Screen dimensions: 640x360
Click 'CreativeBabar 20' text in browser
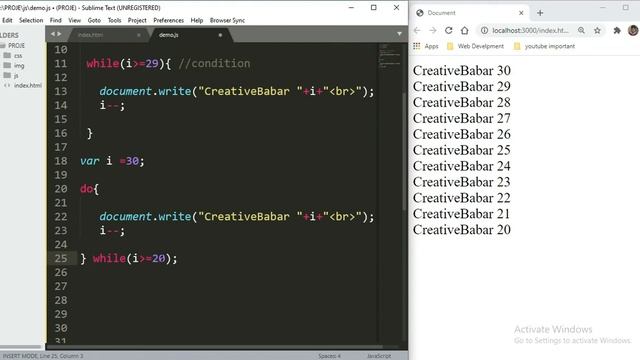[462, 230]
